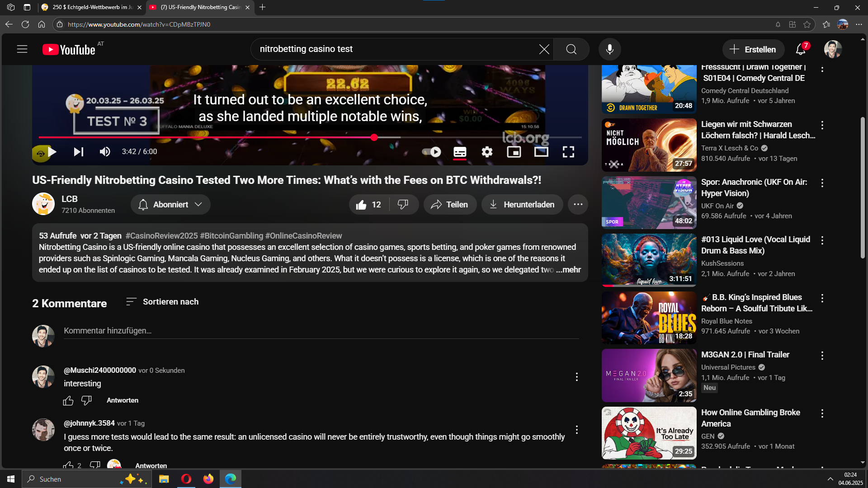Toggle subtitles off
868x488 pixels.
point(460,152)
